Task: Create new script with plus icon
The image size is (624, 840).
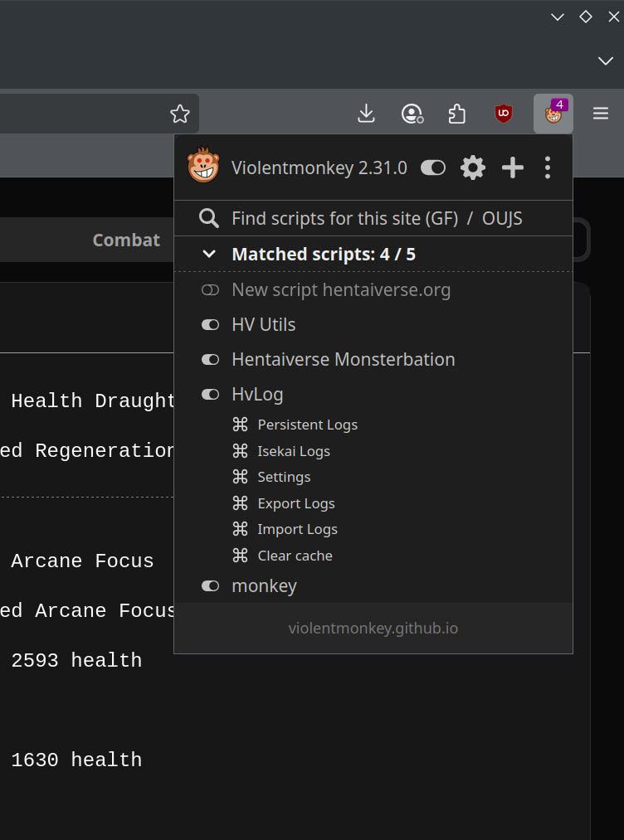Action: [x=513, y=168]
